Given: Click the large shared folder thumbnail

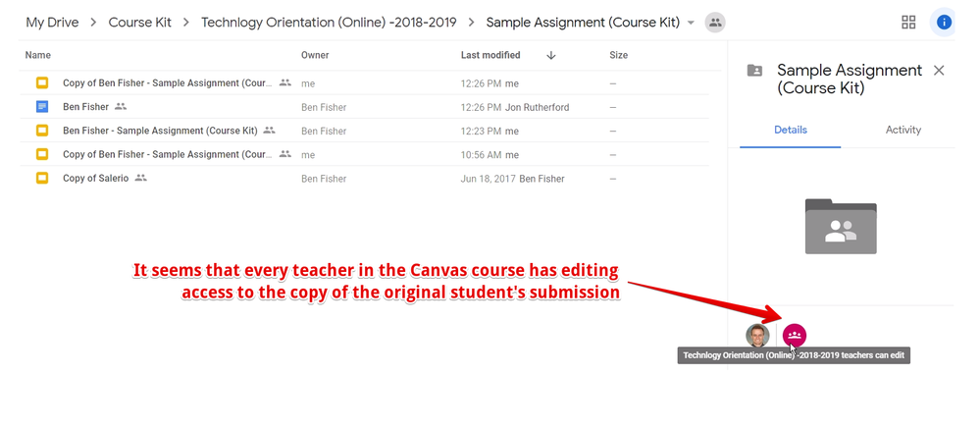Looking at the screenshot, I should pyautogui.click(x=840, y=227).
